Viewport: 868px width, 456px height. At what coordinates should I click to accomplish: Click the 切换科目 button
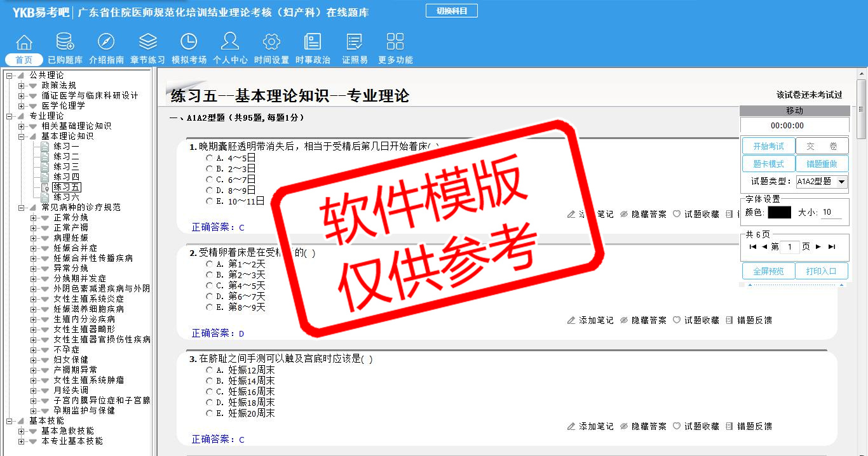point(451,11)
